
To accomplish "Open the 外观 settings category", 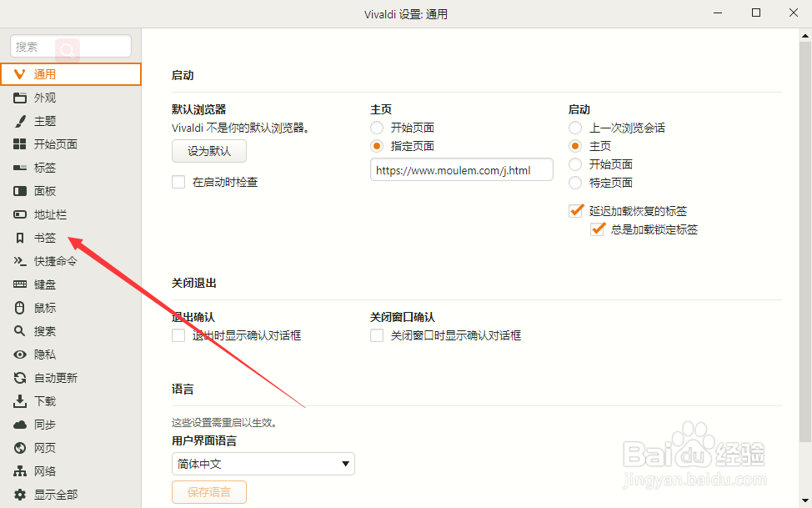I will click(x=71, y=98).
